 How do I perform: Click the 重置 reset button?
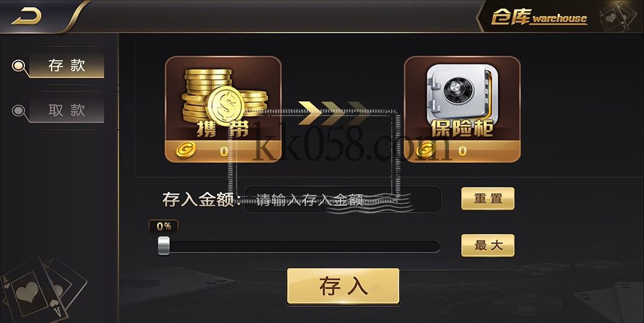point(488,198)
